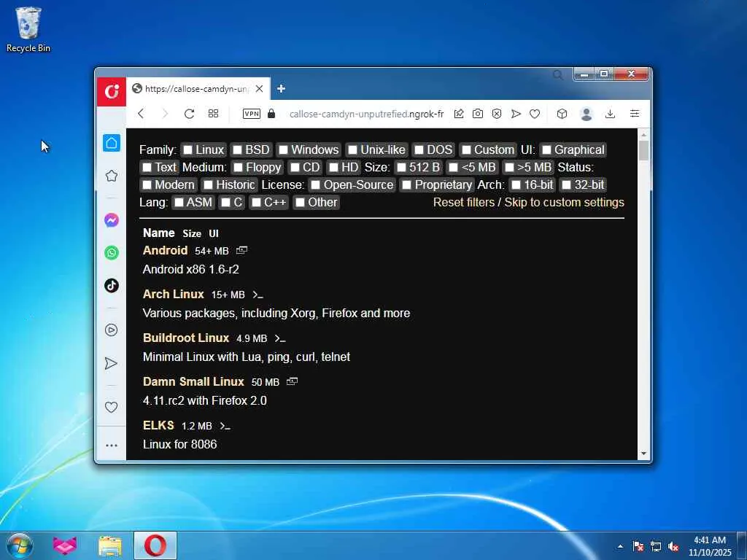Show site security padlock info
Image resolution: width=747 pixels, height=560 pixels.
[x=271, y=113]
